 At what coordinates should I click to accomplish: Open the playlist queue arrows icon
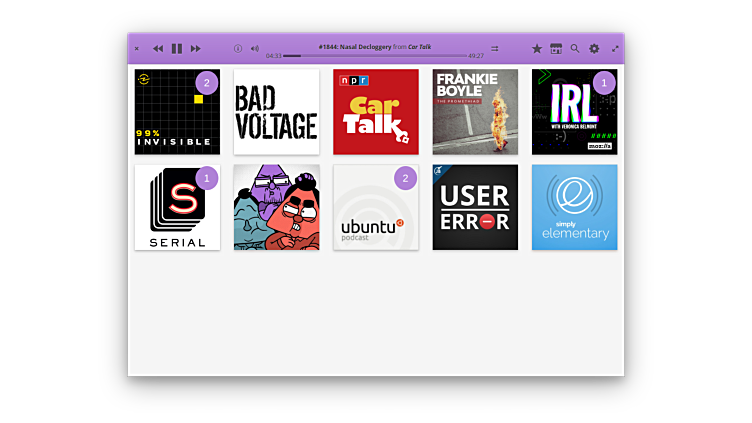pyautogui.click(x=494, y=48)
